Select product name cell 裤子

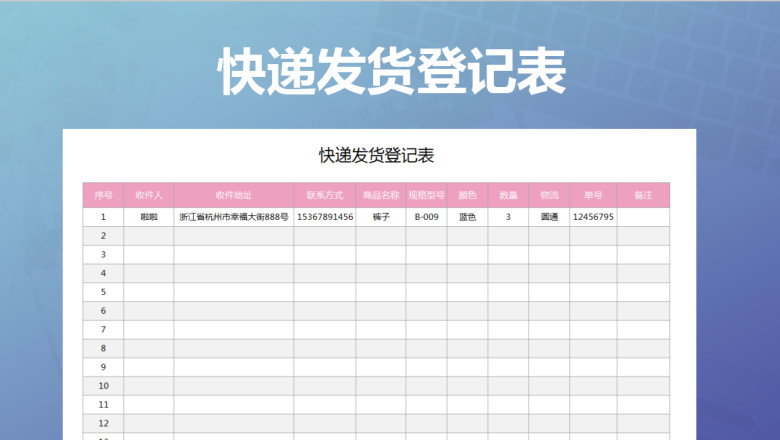click(x=381, y=217)
